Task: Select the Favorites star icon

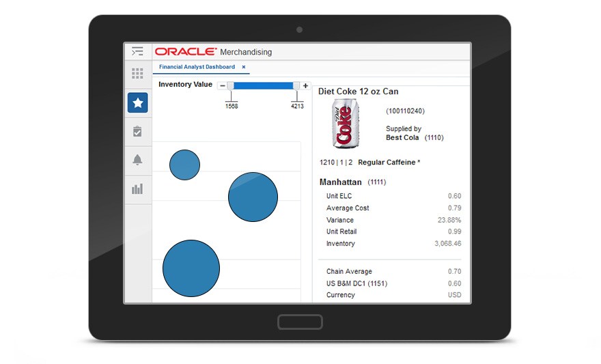Action: (137, 102)
